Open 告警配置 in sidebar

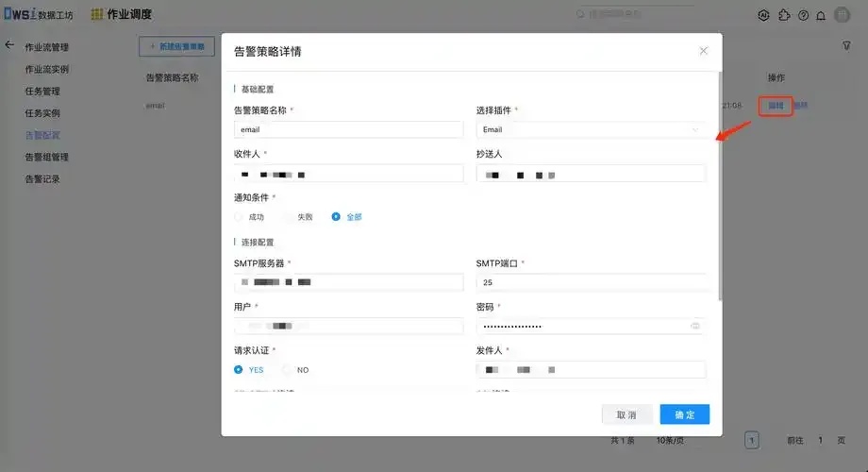(x=42, y=135)
